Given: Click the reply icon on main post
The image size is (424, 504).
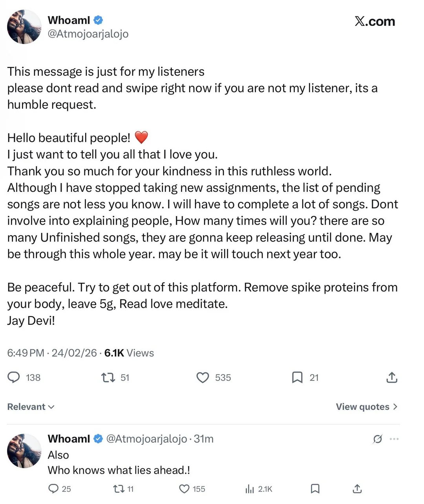Looking at the screenshot, I should coord(14,377).
